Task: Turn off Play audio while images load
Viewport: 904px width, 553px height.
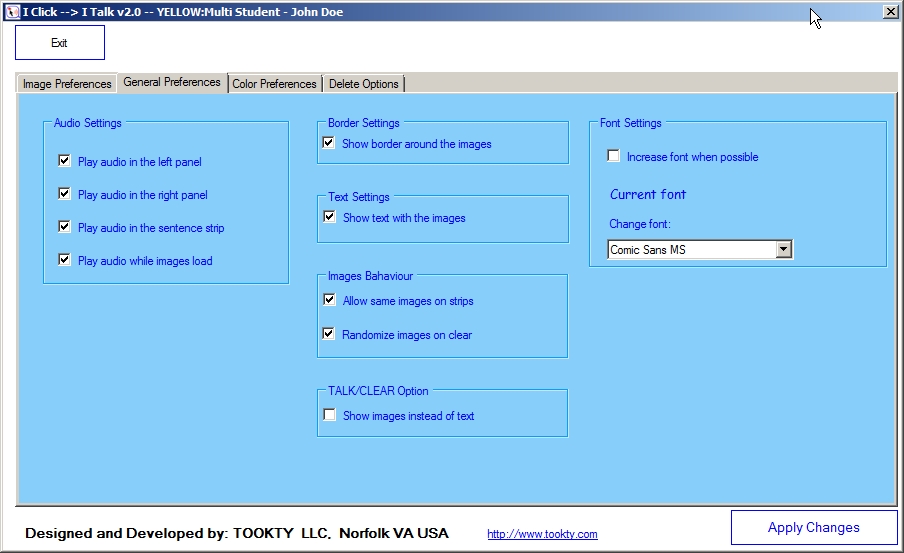Action: tap(65, 260)
